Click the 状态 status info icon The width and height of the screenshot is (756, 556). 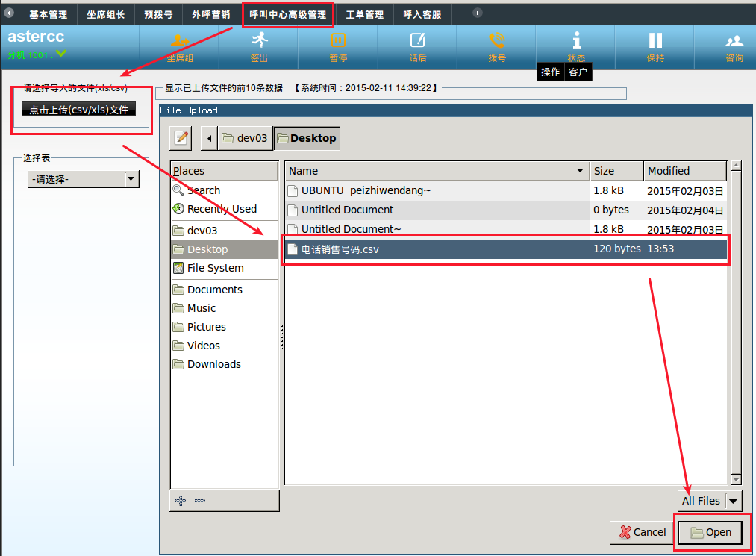pos(575,40)
